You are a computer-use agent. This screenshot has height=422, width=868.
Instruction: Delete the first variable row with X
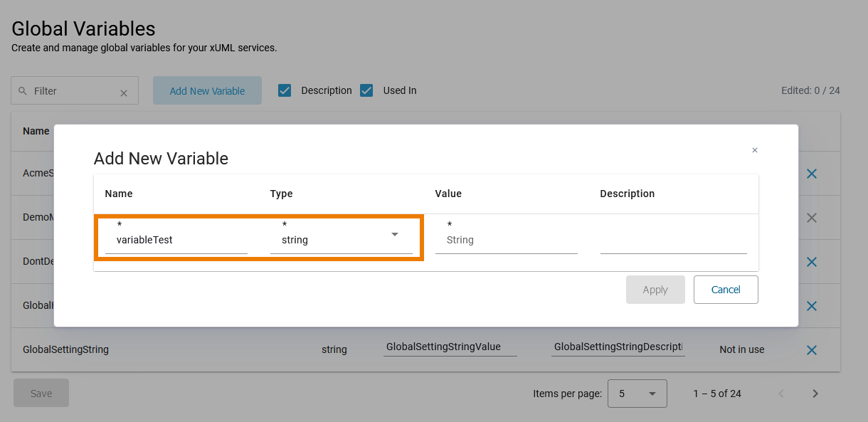coord(811,174)
